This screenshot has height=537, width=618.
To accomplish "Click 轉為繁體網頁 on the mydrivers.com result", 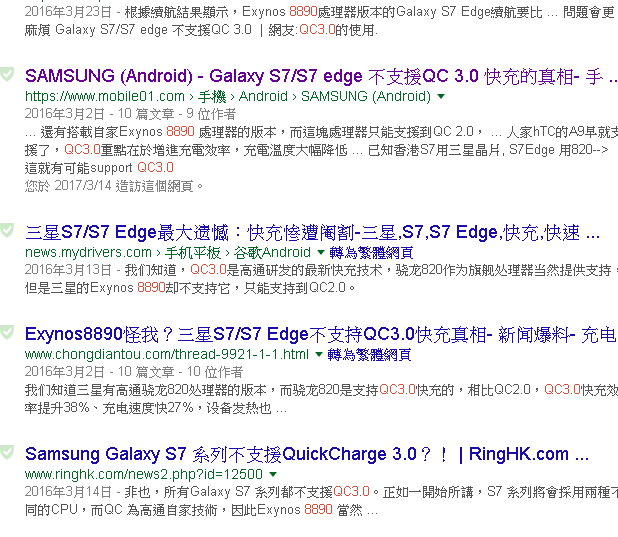I will coord(371,252).
